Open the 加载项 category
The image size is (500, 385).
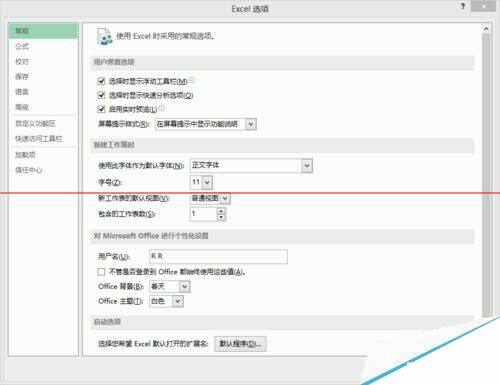click(x=25, y=155)
